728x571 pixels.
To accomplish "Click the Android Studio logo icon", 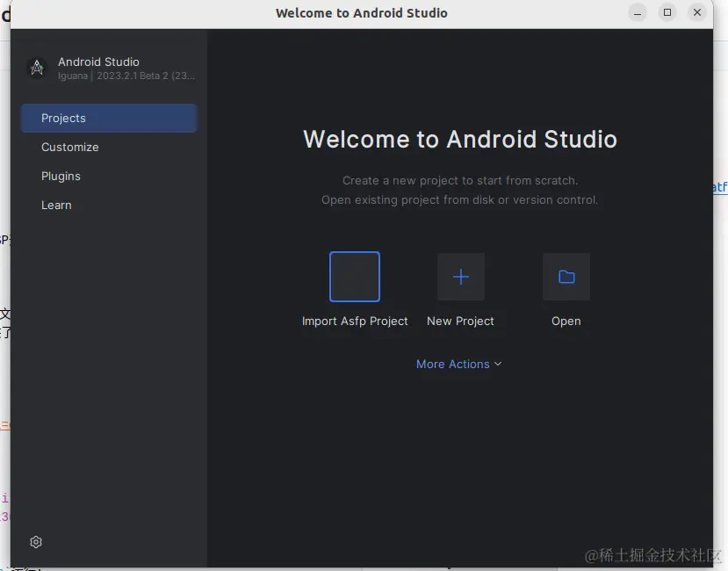I will click(36, 67).
